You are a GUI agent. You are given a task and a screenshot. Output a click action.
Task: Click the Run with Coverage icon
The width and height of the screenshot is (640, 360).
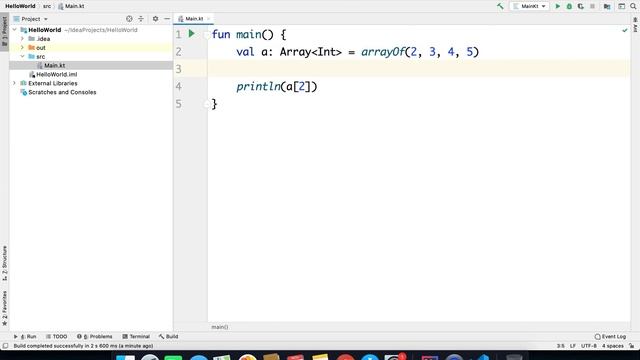580,6
